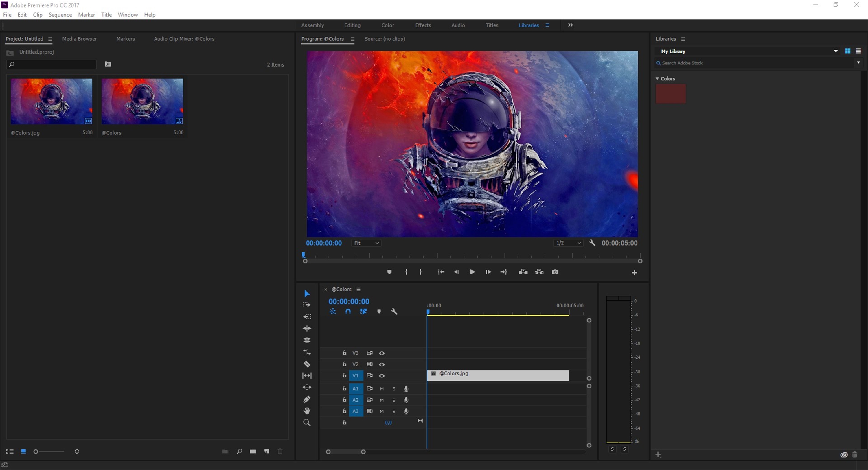This screenshot has width=868, height=470.
Task: Select the Razor tool
Action: (x=307, y=364)
